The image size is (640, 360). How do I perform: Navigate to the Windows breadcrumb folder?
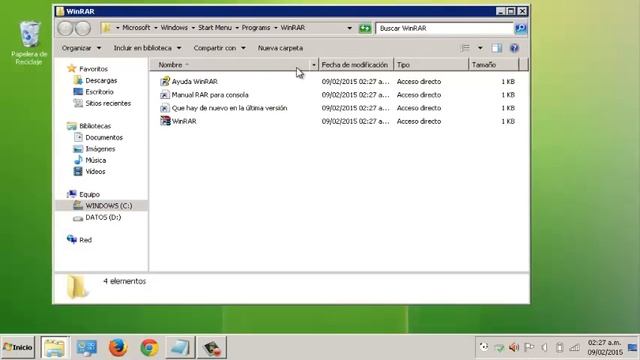click(174, 28)
